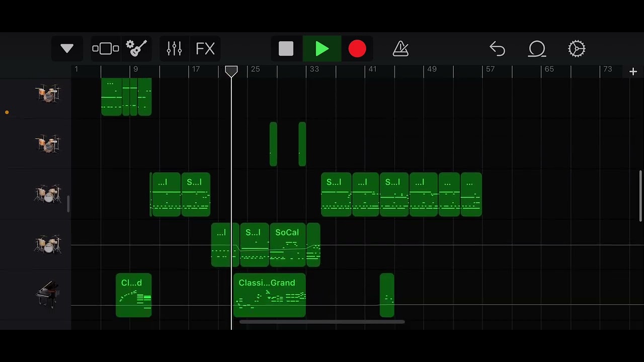Open the track controls mixer
This screenshot has width=644, height=362.
click(174, 49)
